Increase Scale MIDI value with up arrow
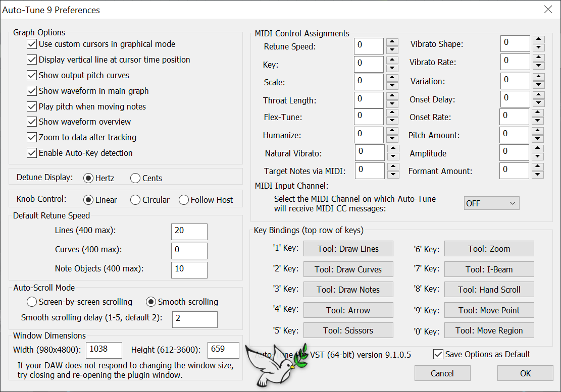This screenshot has height=392, width=561. [392, 78]
